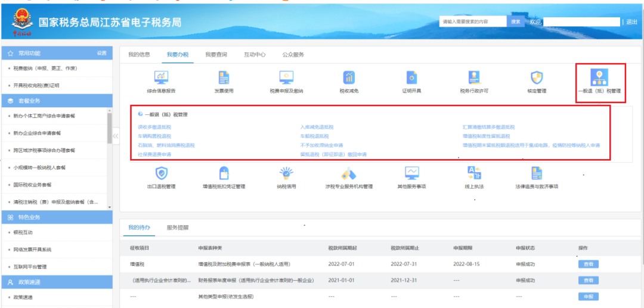Click 查看 button for 财务报表年度申报 row

click(588, 281)
